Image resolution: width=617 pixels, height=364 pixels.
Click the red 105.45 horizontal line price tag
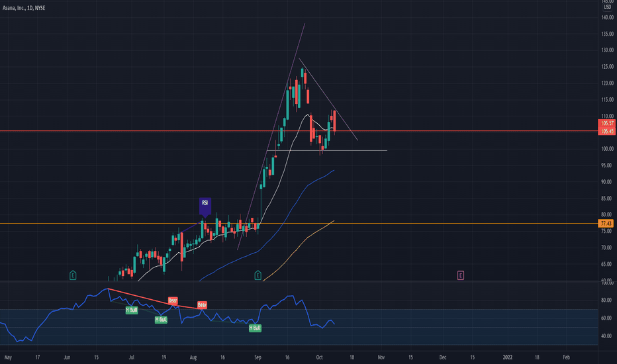click(x=607, y=132)
